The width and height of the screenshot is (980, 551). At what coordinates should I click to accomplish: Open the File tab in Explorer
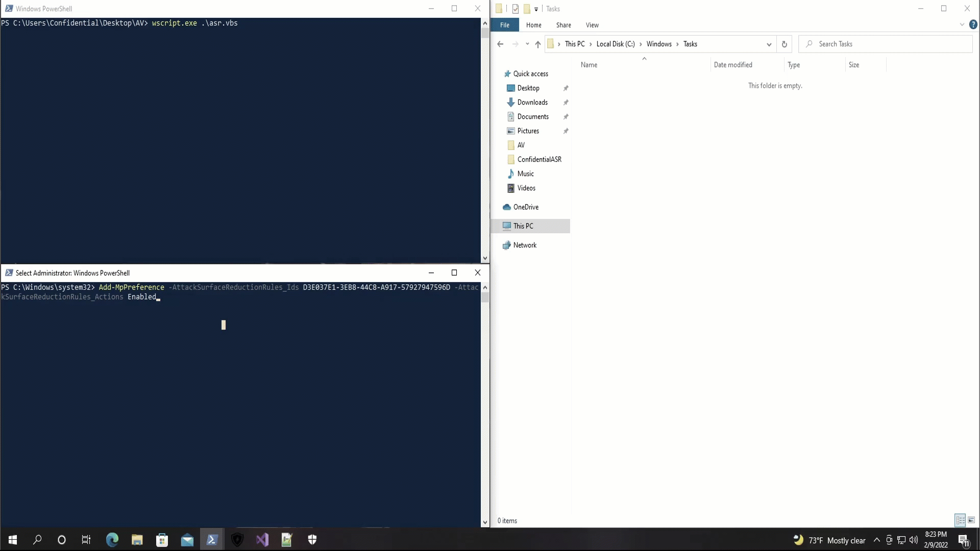(505, 25)
